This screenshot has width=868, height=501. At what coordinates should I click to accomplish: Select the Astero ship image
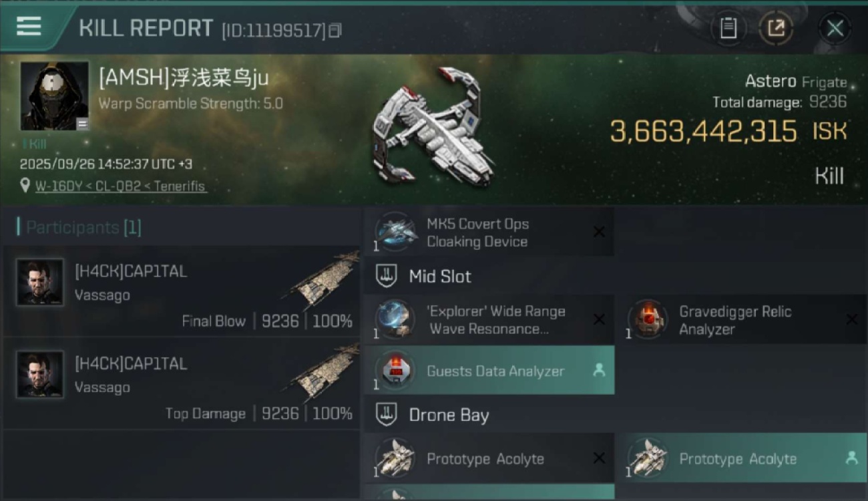[x=433, y=126]
